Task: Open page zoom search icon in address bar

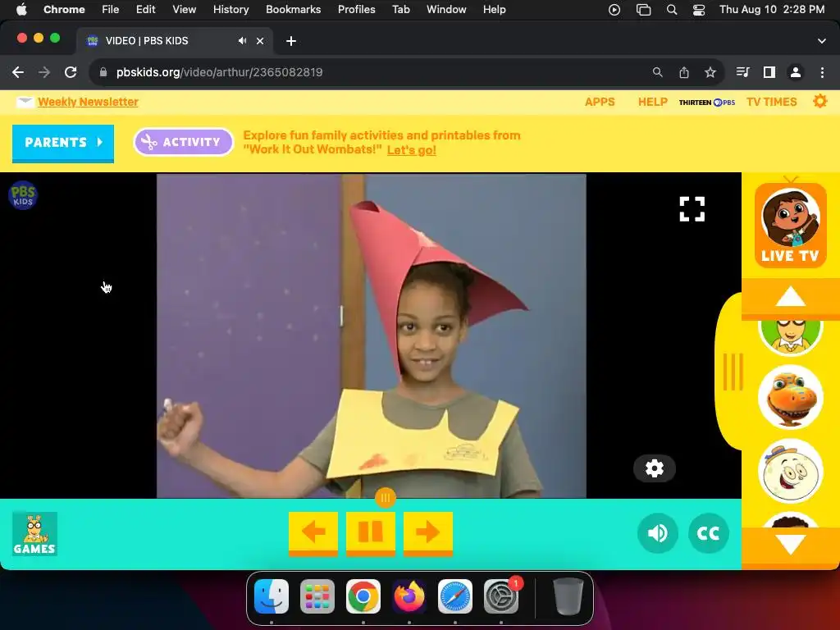Action: tap(657, 72)
